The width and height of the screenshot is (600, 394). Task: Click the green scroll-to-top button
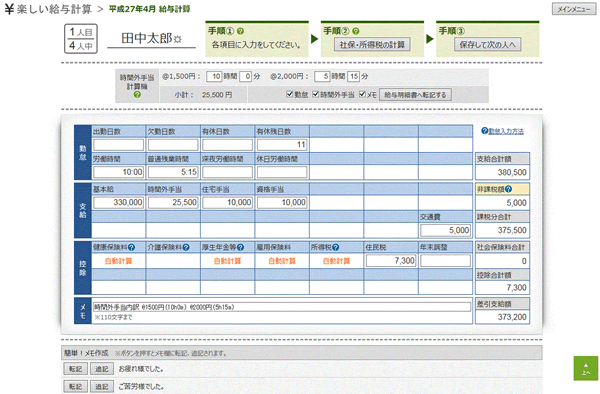point(585,368)
